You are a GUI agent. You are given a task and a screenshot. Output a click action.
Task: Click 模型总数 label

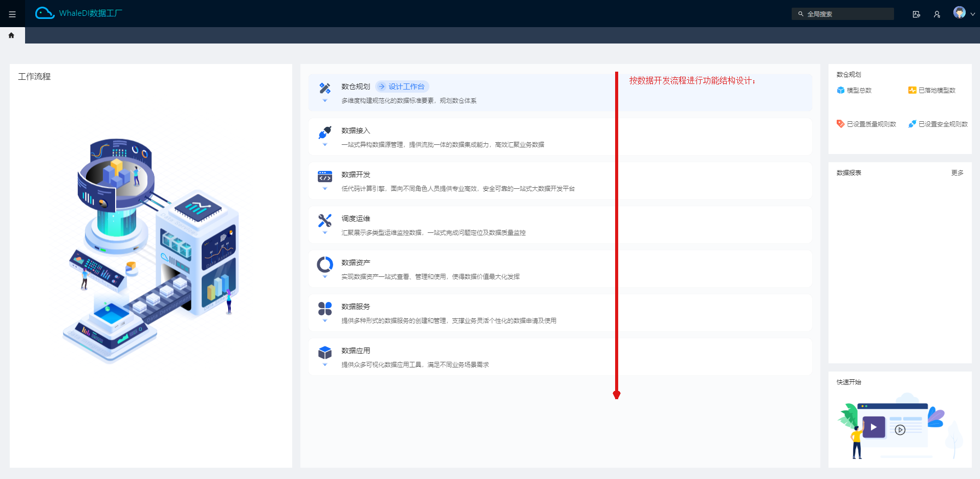(859, 91)
